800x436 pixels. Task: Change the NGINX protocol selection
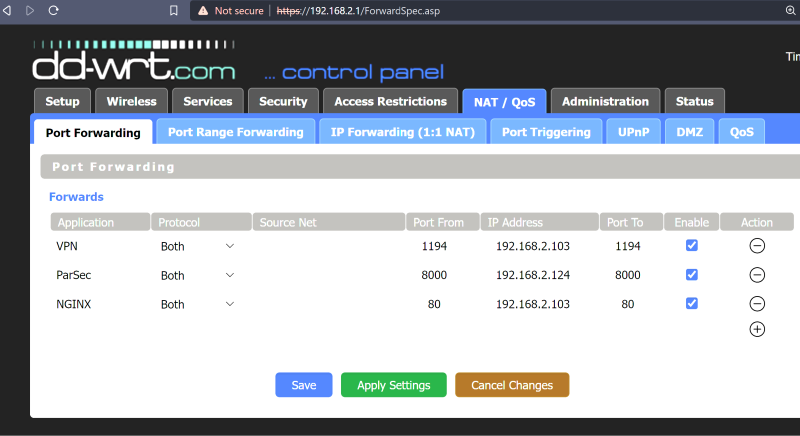198,304
